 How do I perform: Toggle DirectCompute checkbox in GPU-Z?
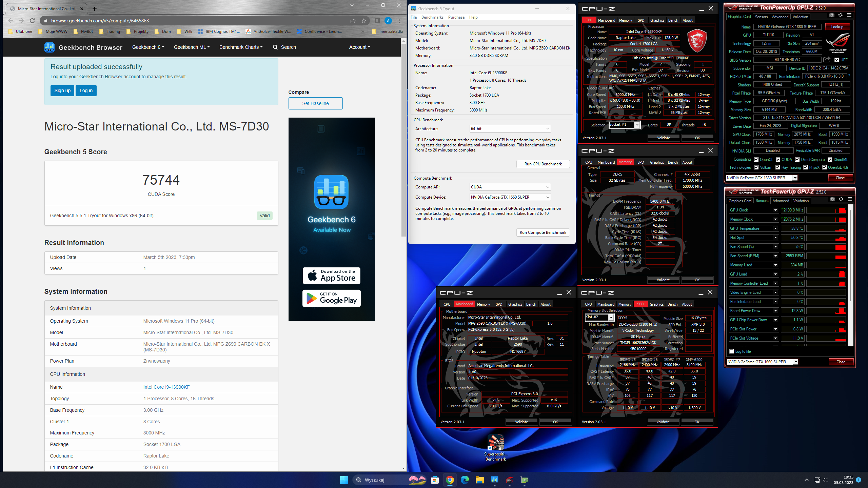point(797,160)
